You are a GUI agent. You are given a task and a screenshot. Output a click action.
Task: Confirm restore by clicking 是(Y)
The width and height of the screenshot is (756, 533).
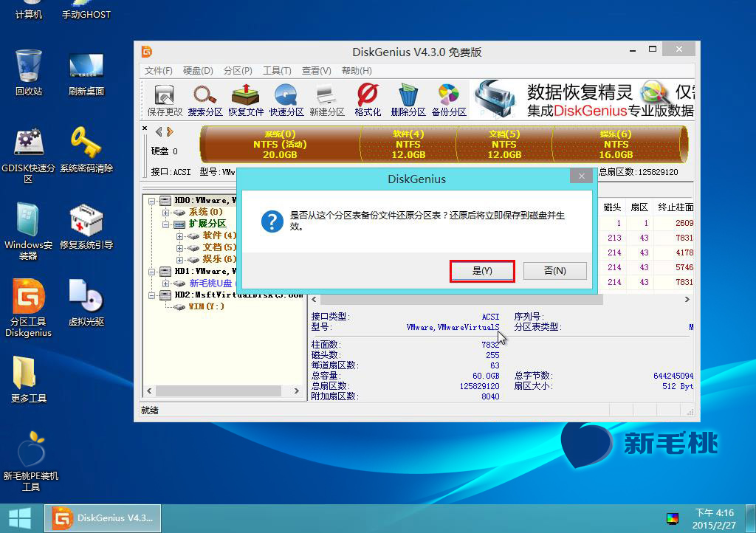point(482,271)
